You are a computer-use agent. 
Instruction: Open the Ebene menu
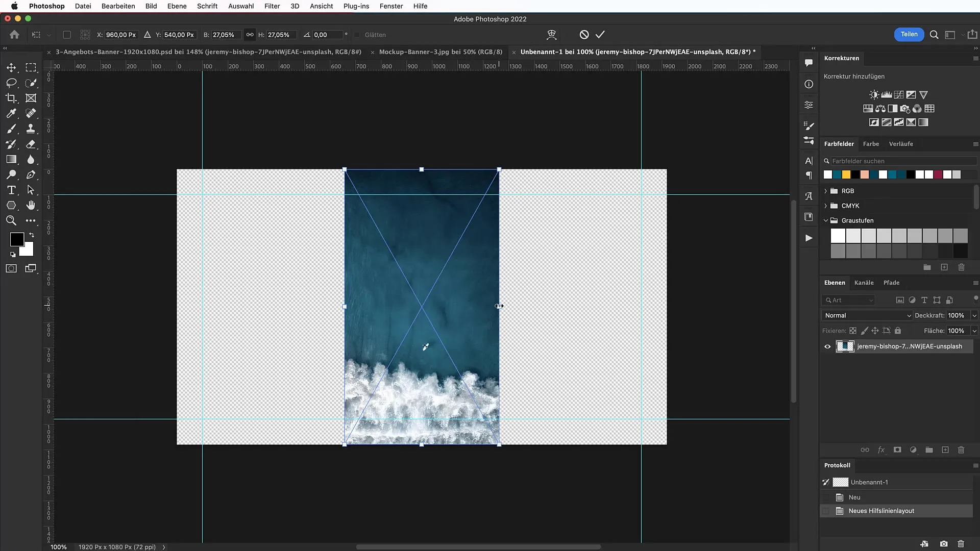[x=177, y=6]
